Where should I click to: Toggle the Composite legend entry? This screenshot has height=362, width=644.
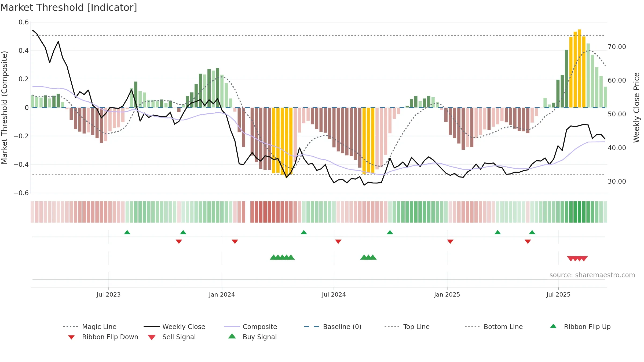[250, 327]
